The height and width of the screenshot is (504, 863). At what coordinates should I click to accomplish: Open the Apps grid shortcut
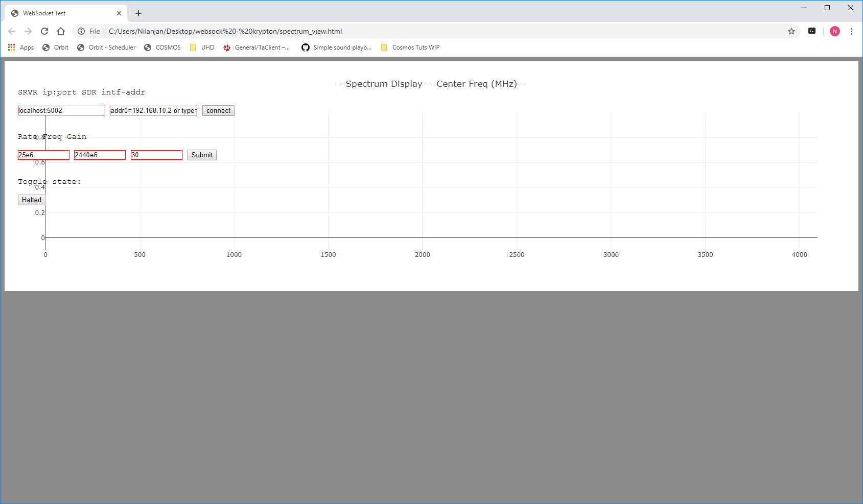tap(20, 47)
